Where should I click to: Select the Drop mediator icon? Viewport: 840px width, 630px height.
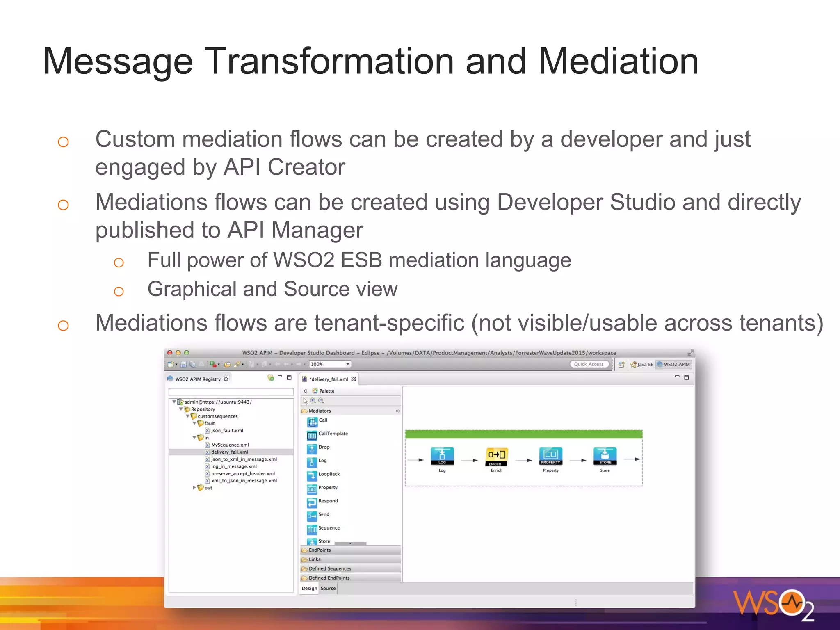(x=312, y=449)
